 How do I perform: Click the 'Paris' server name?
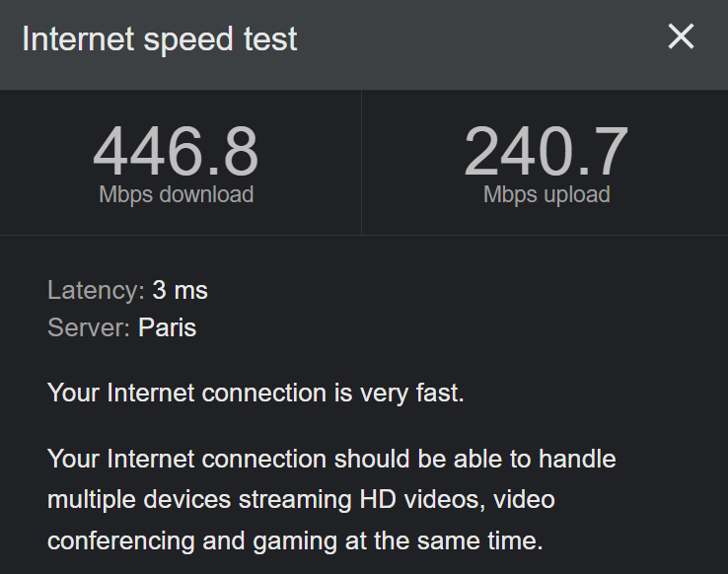tap(168, 327)
